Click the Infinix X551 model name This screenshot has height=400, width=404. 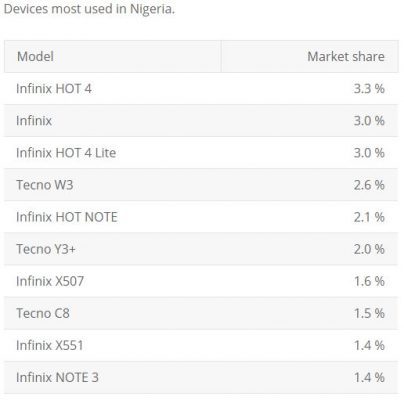coord(50,345)
